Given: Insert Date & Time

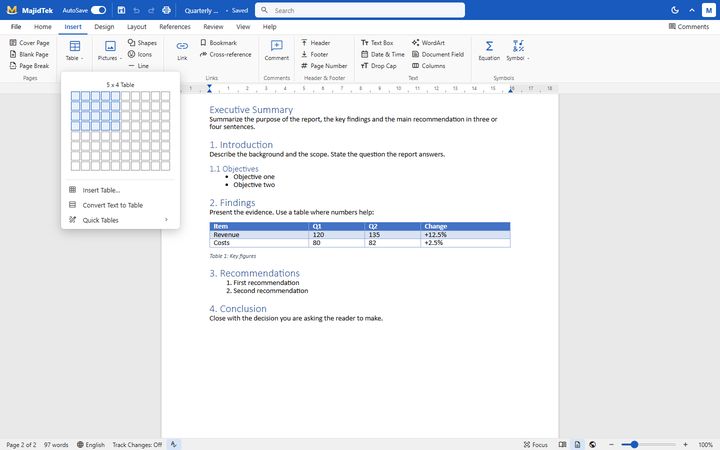Looking at the screenshot, I should (382, 54).
